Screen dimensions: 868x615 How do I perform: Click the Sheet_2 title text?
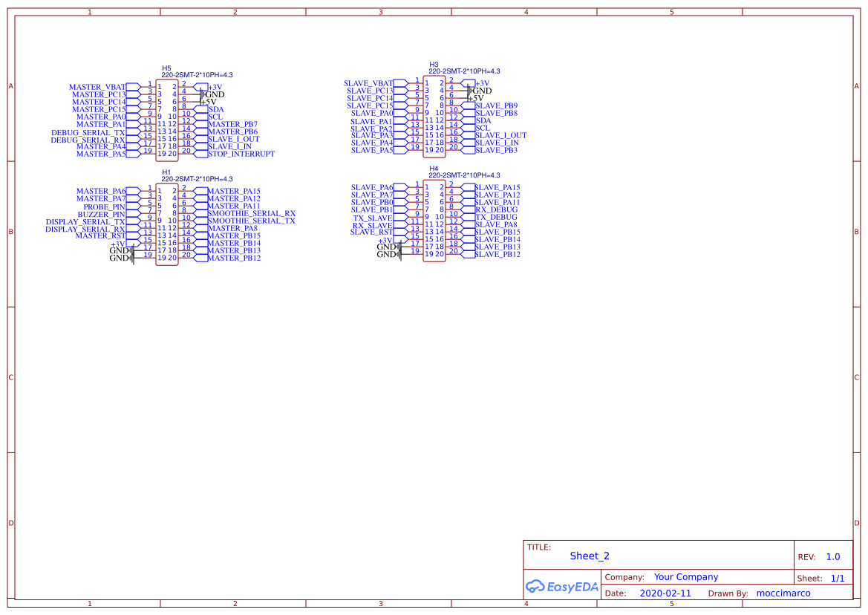coord(589,556)
